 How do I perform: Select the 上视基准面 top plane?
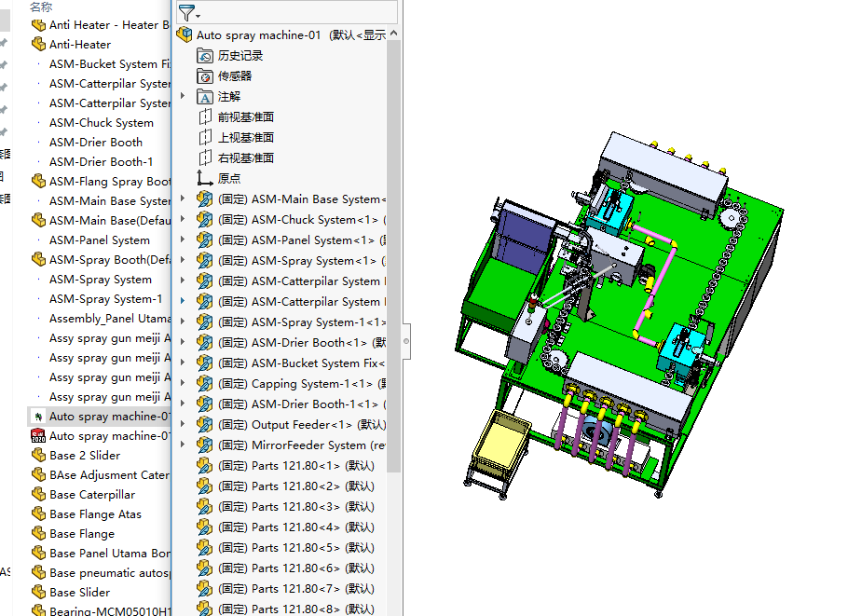246,138
